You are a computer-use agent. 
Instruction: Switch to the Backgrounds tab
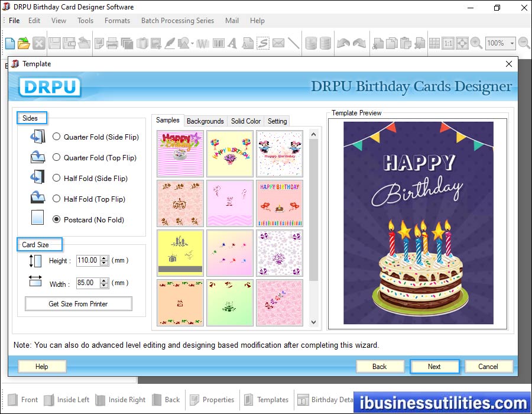205,121
